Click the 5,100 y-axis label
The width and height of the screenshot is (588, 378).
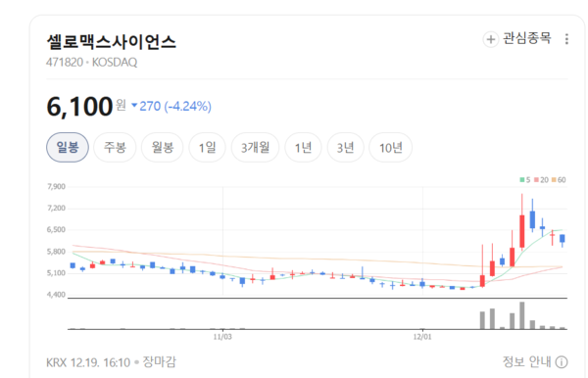[x=56, y=273]
